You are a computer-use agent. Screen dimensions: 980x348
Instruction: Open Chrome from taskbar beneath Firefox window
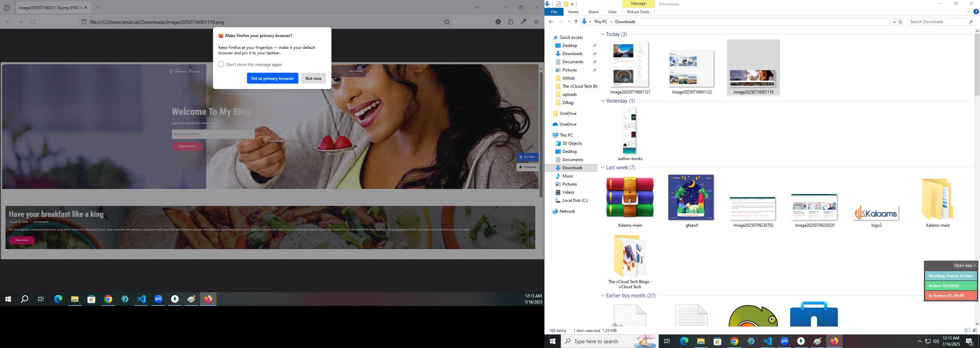tap(109, 299)
